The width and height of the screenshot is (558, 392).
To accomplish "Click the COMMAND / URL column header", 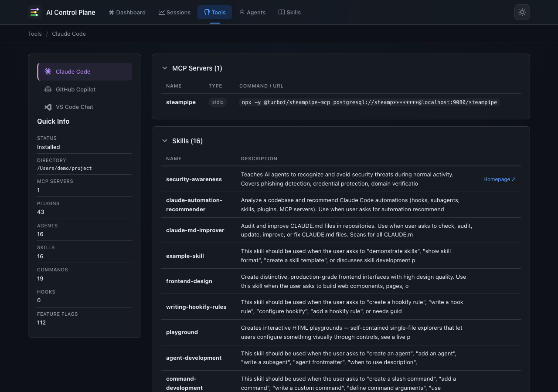I will click(x=261, y=86).
